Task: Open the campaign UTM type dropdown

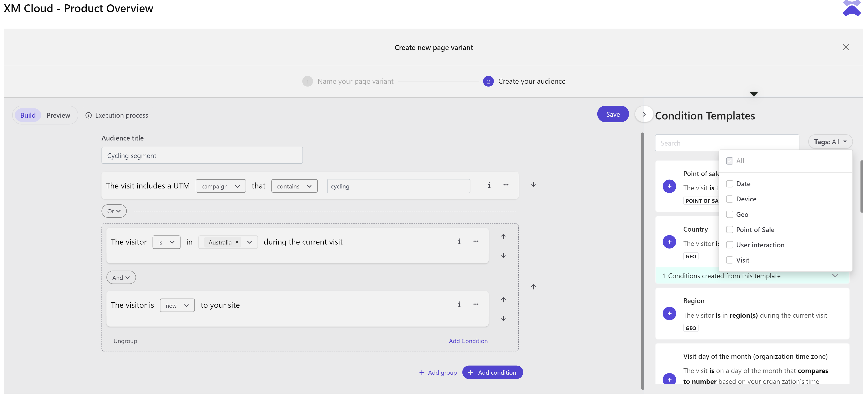Action: (x=220, y=186)
